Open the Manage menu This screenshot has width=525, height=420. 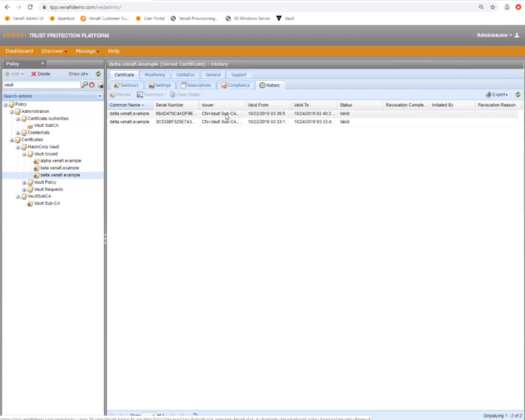click(87, 51)
